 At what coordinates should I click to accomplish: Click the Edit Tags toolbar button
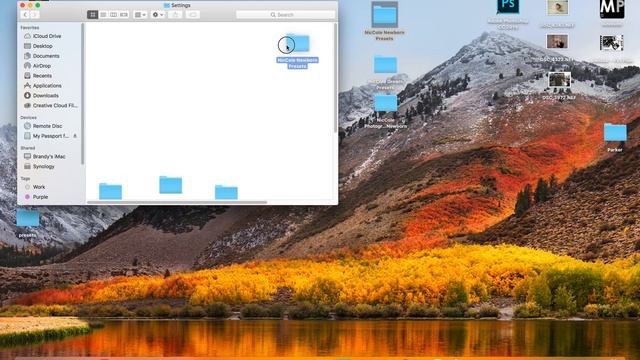pos(193,15)
